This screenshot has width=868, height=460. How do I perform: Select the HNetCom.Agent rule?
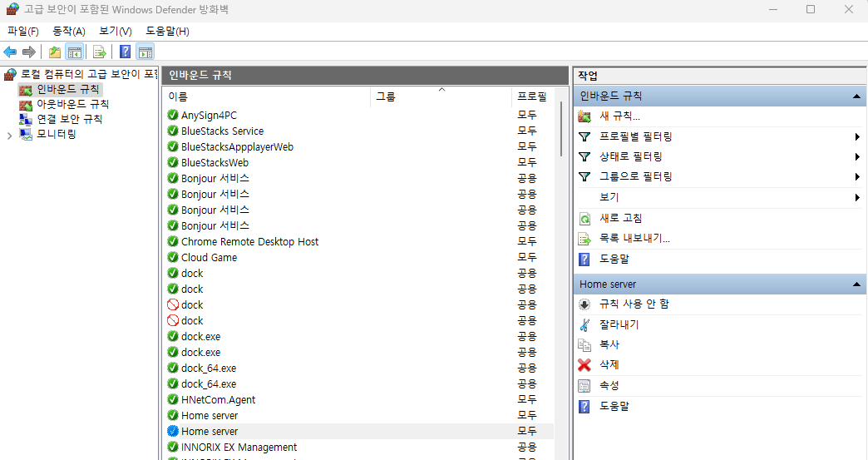tap(218, 399)
